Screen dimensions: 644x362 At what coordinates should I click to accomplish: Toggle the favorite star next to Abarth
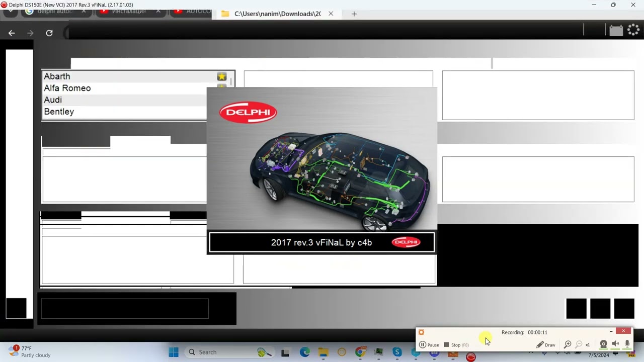222,76
